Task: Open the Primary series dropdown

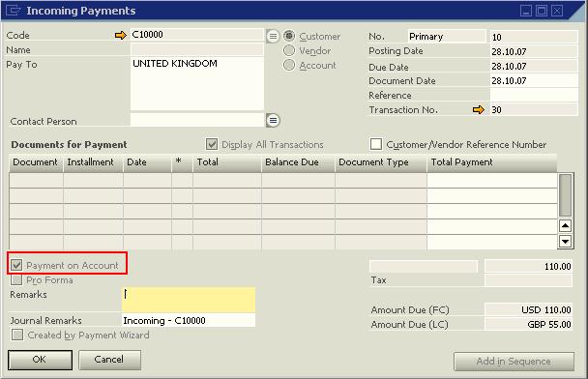Action: tap(447, 37)
